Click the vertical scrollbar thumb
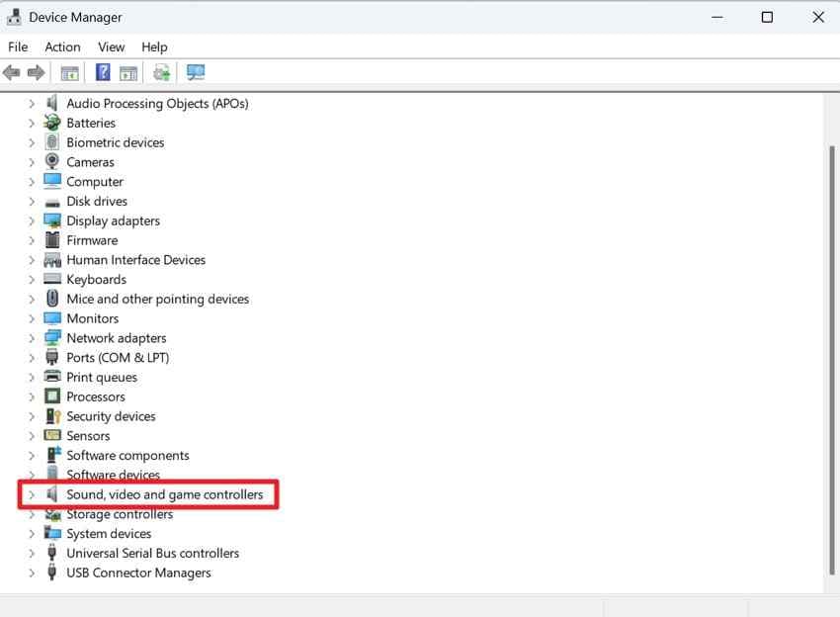The width and height of the screenshot is (840, 617). click(832, 359)
